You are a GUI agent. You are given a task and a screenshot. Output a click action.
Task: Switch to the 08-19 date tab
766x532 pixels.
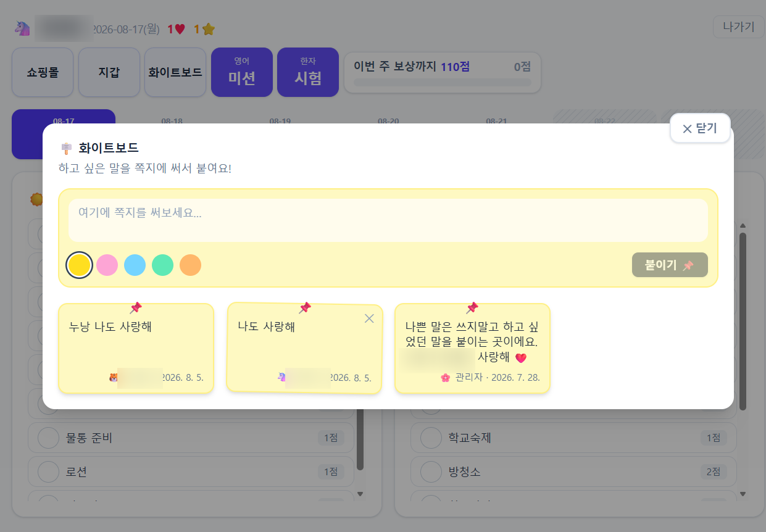[280, 122]
